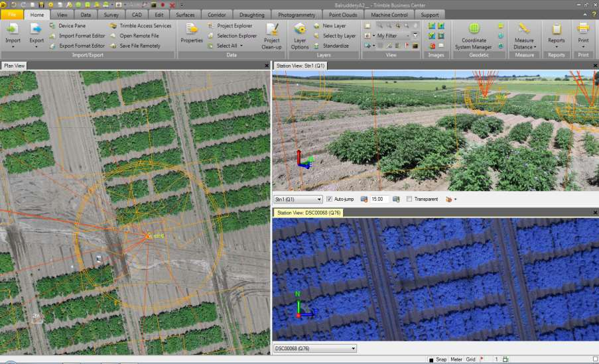Image resolution: width=599 pixels, height=364 pixels.
Task: Enable the Transparent checkbox
Action: coord(409,199)
